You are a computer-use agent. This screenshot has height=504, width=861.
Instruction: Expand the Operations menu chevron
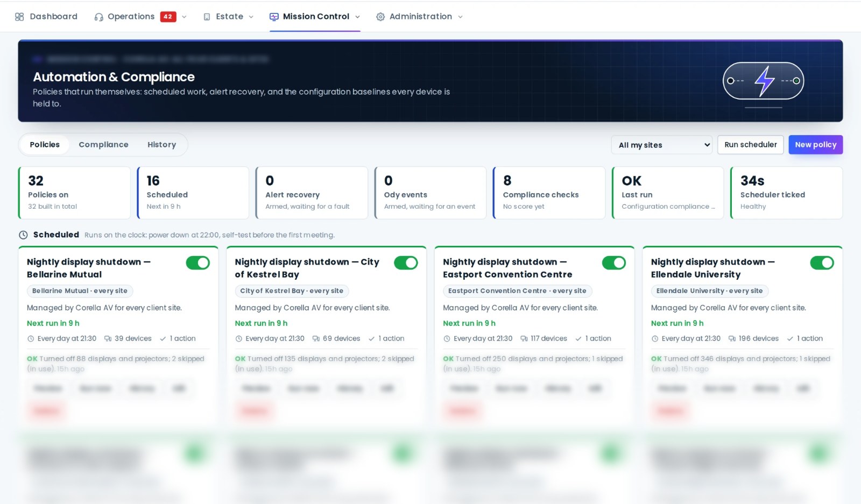pyautogui.click(x=184, y=17)
